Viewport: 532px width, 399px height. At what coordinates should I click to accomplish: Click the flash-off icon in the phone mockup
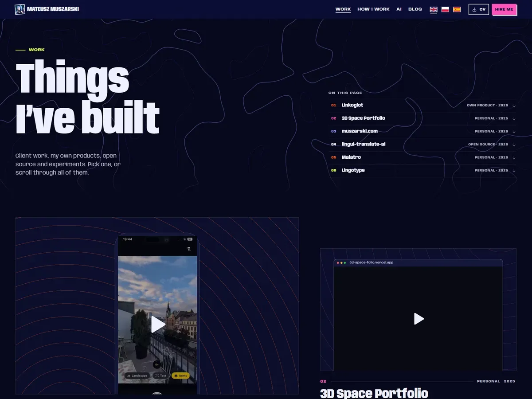coord(189,249)
